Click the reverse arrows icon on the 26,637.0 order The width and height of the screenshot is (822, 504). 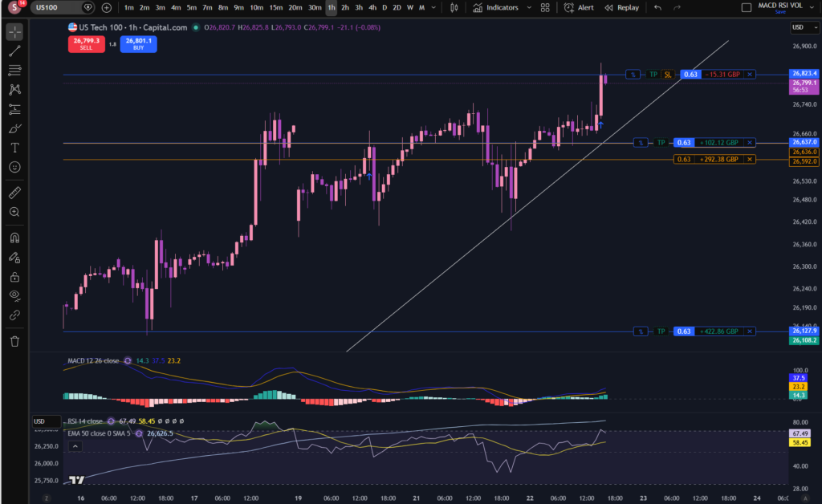[641, 143]
